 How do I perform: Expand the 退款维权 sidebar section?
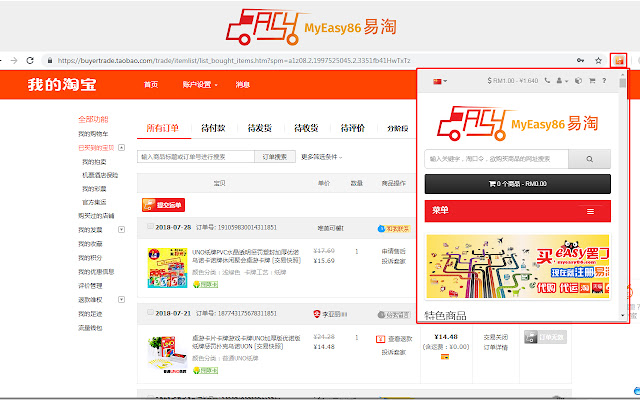[121, 299]
